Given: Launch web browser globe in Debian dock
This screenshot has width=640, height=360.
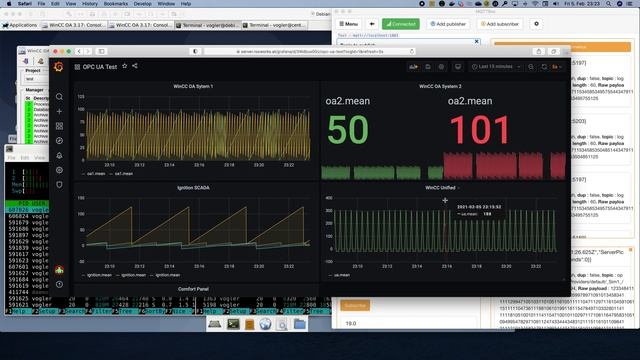Looking at the screenshot, I should tap(265, 324).
